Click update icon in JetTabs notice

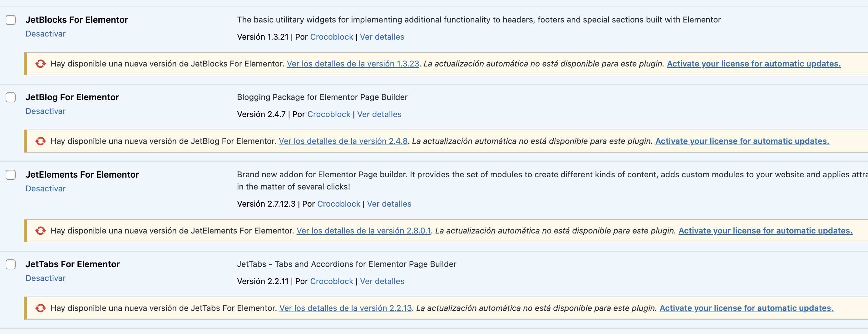click(41, 308)
